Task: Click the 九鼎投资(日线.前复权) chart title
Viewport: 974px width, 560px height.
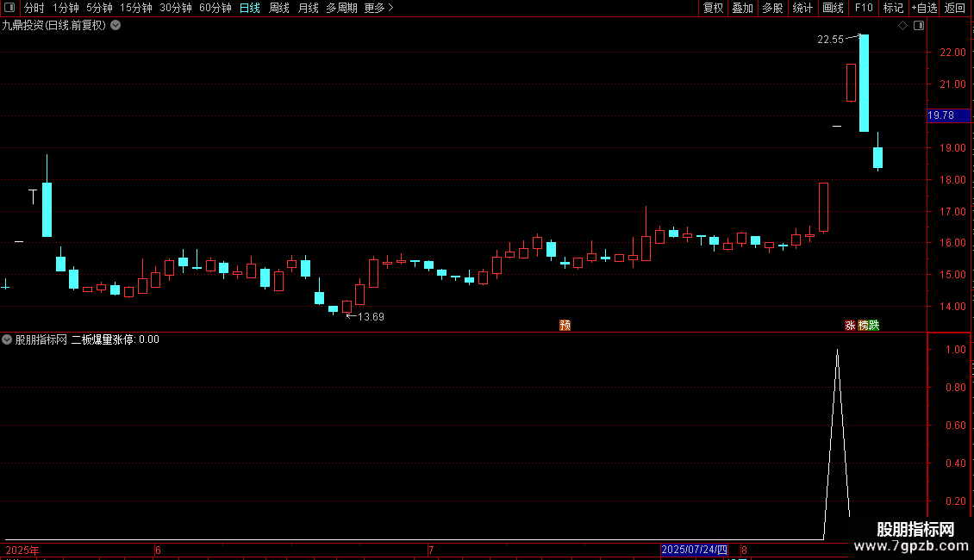Action: point(54,26)
